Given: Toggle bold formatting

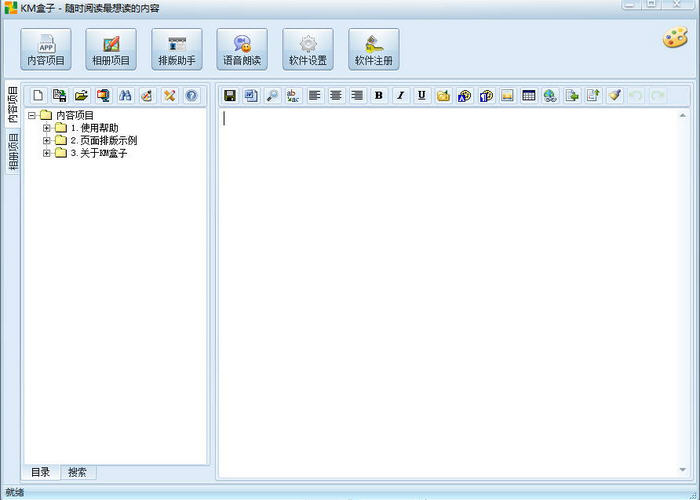Looking at the screenshot, I should 379,95.
